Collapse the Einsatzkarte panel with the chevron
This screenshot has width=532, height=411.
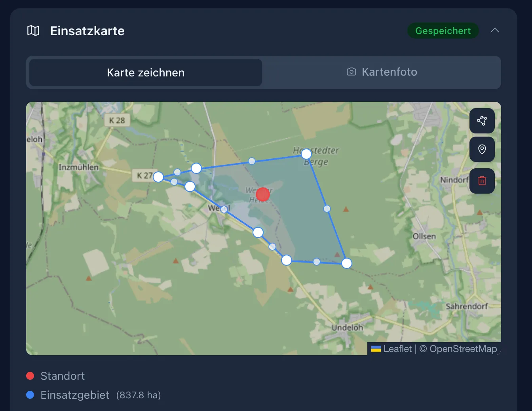495,30
